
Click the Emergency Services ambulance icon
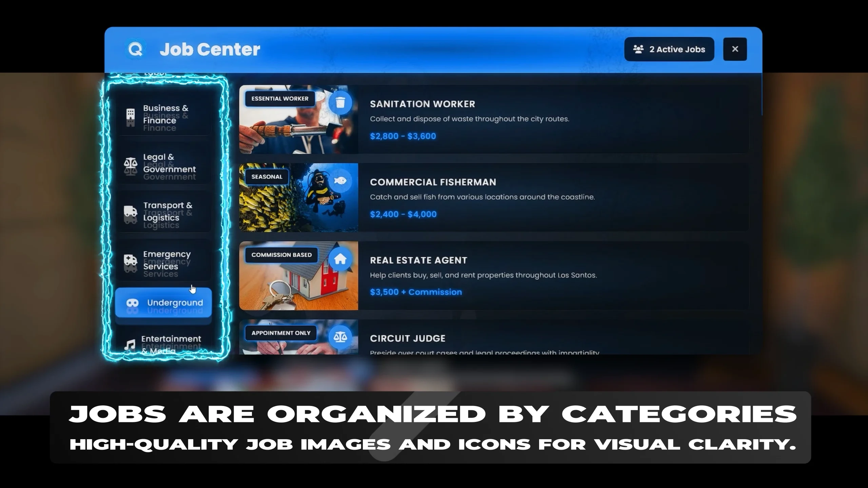[x=131, y=260]
